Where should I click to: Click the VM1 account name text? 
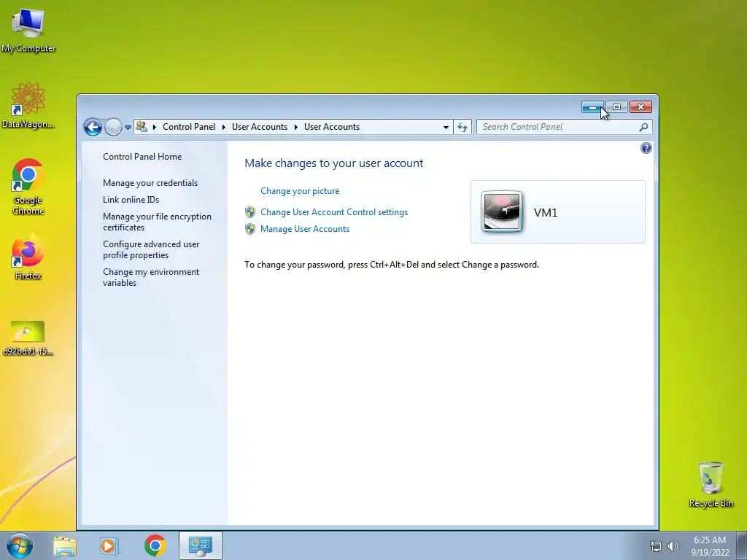pos(546,212)
